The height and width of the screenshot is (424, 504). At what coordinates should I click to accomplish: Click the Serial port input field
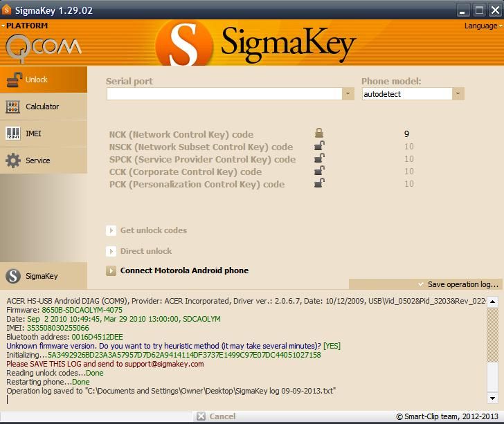click(224, 94)
